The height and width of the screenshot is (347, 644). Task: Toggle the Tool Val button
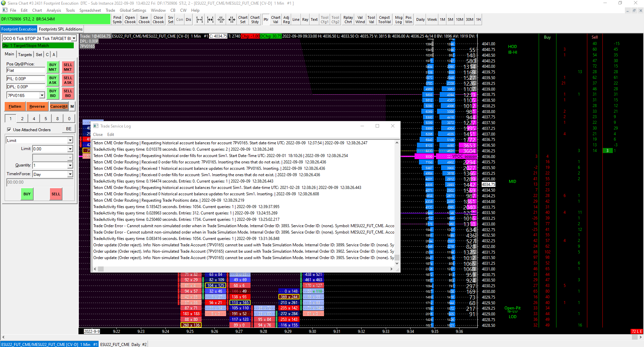[x=371, y=19]
